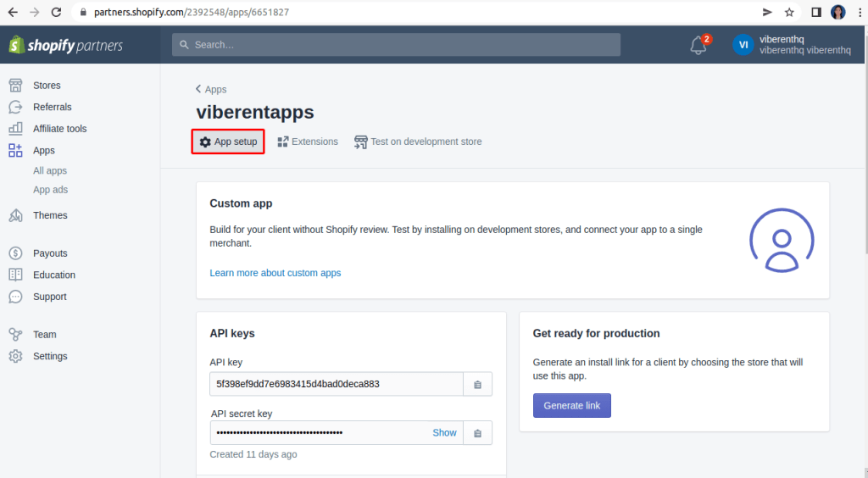
Task: Copy the API key with clipboard icon
Action: [x=477, y=384]
